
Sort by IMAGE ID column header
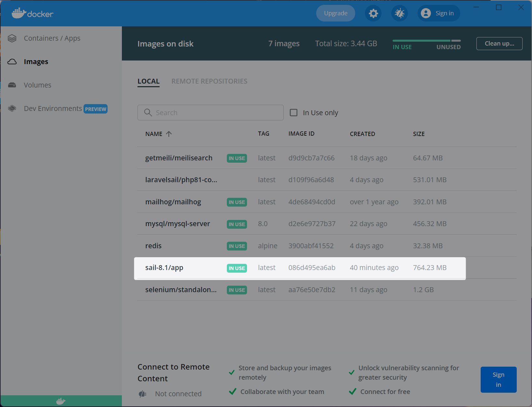302,134
